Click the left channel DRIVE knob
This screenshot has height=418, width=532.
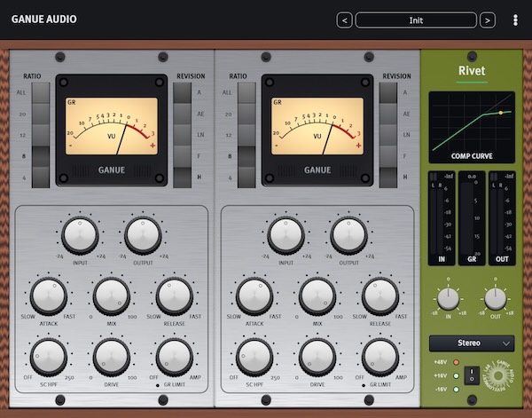tap(112, 358)
